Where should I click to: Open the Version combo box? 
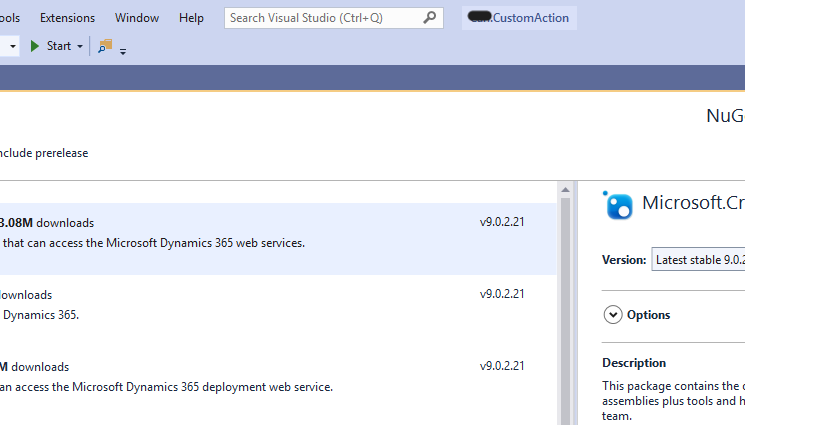pyautogui.click(x=700, y=260)
